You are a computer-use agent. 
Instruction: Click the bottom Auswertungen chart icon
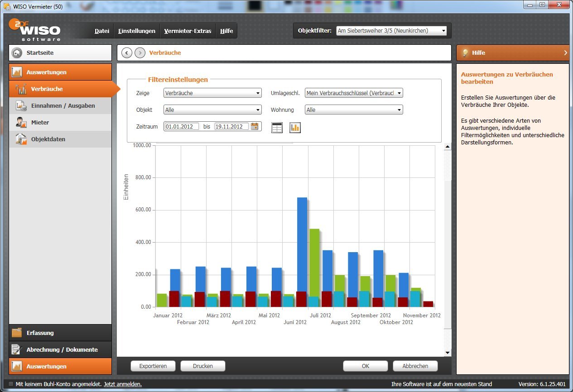pos(17,366)
